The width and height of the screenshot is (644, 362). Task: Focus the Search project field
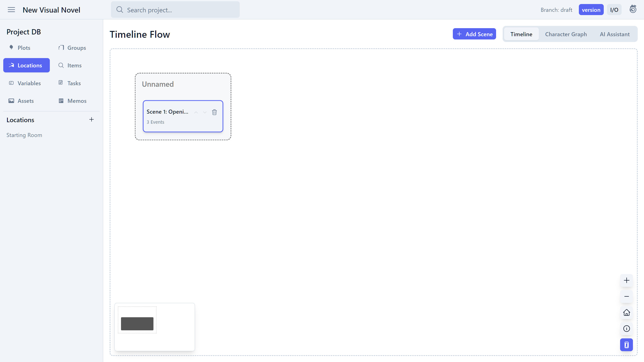(x=175, y=10)
